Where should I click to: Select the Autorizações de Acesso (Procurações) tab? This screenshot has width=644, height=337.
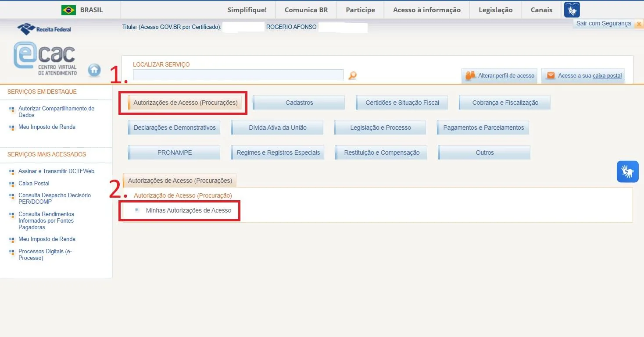click(180, 181)
